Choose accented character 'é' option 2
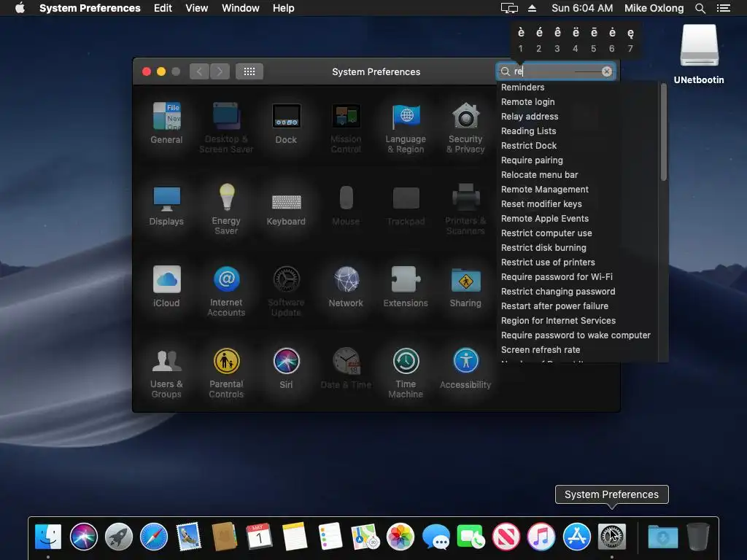The image size is (747, 560). coord(539,39)
